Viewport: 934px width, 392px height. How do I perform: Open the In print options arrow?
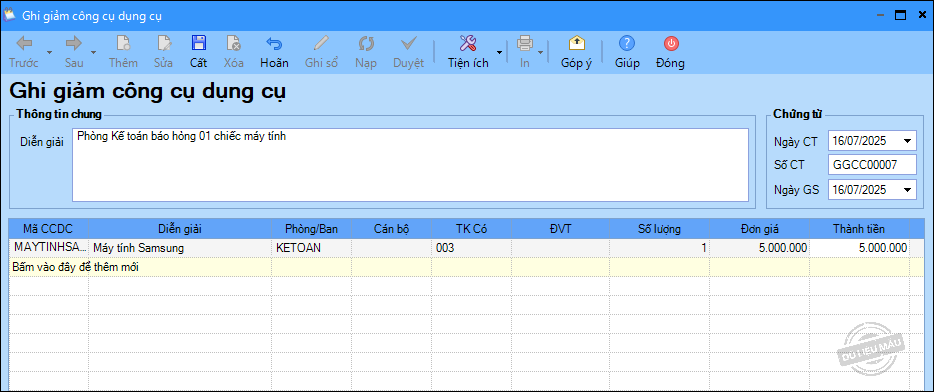click(541, 52)
